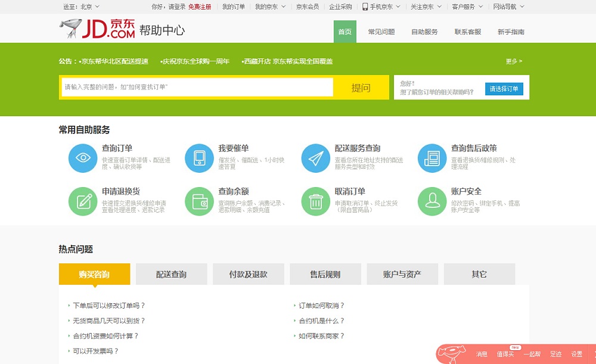
Task: Click the 查询售后政策 service title
Action: (x=474, y=148)
